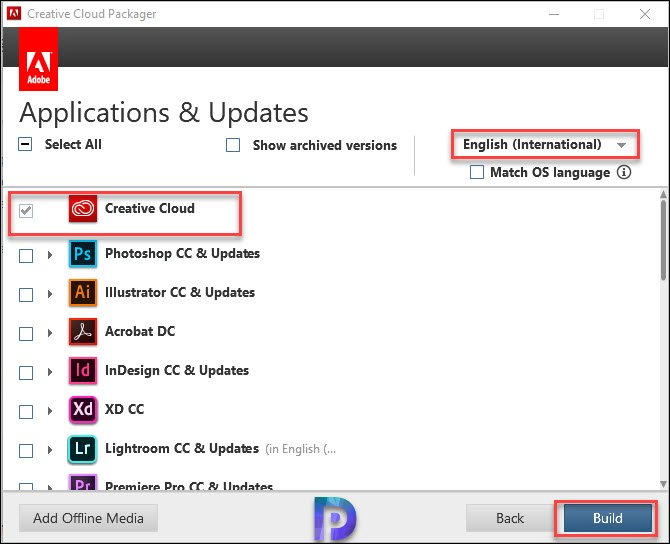Image resolution: width=670 pixels, height=544 pixels.
Task: Check the Illustrator CC & Updates checkbox
Action: (26, 295)
